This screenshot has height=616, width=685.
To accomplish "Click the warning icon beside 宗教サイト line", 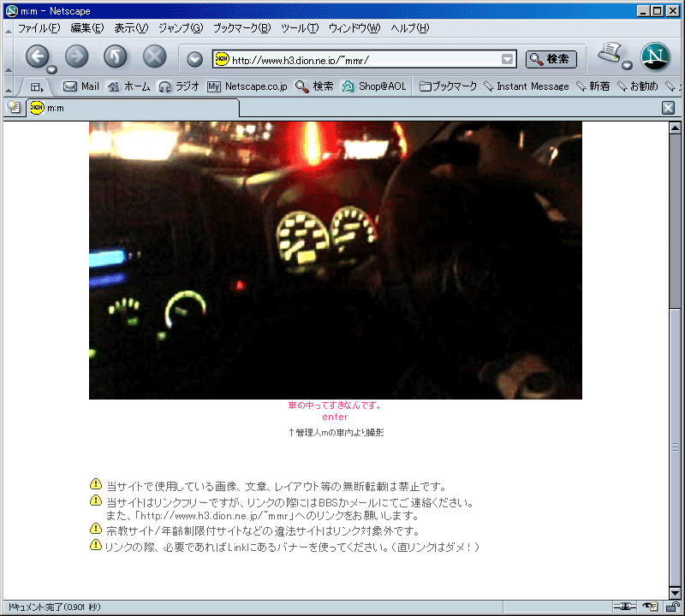I will [96, 529].
